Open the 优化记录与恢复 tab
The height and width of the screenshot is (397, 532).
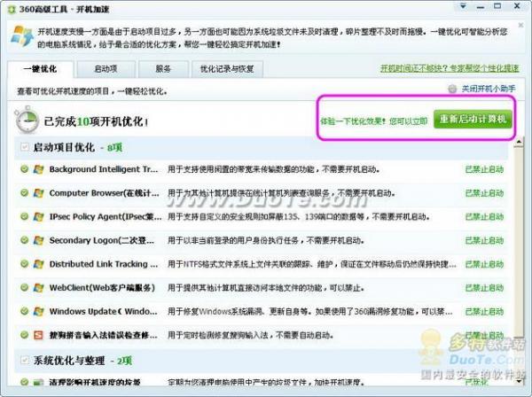pos(227,69)
